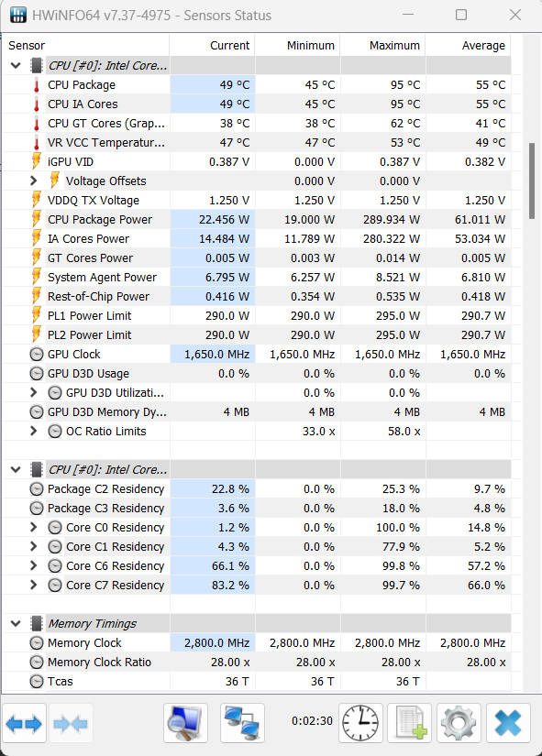Click the CPU IA Cores thermometer icon
542x756 pixels.
coord(36,104)
